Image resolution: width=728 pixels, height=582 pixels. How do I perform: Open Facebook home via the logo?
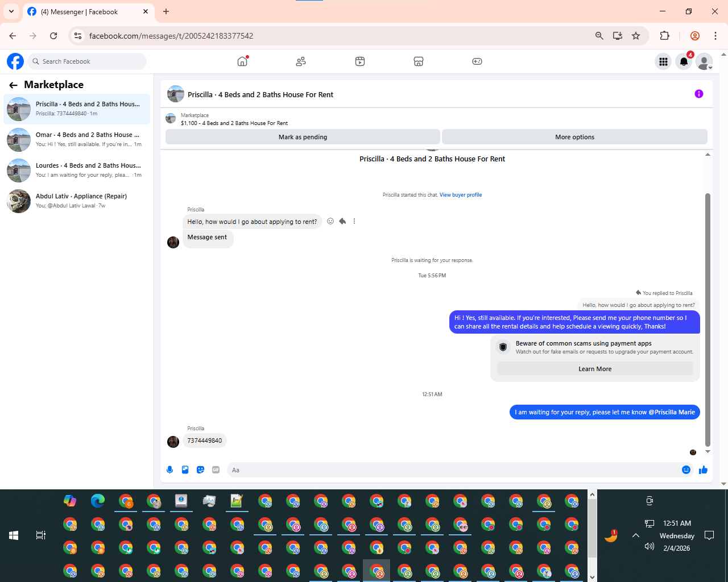point(15,61)
